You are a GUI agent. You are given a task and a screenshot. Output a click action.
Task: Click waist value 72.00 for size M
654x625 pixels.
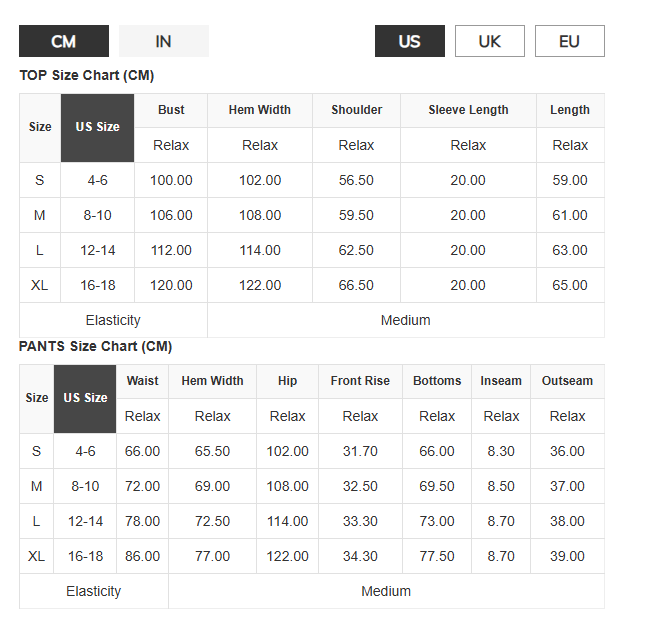pyautogui.click(x=142, y=486)
